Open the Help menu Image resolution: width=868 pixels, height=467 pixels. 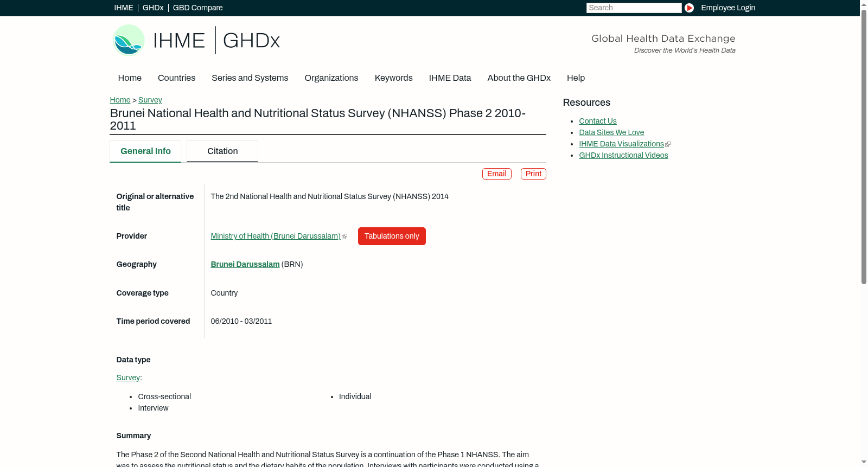[x=576, y=78]
